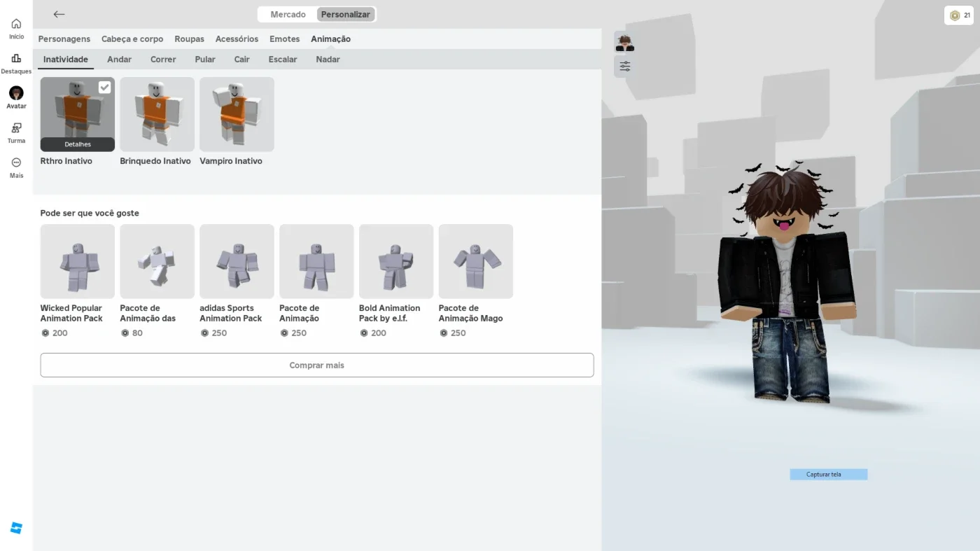Click the Rthro Inativo label
Screen dimensions: 980x551
click(66, 161)
